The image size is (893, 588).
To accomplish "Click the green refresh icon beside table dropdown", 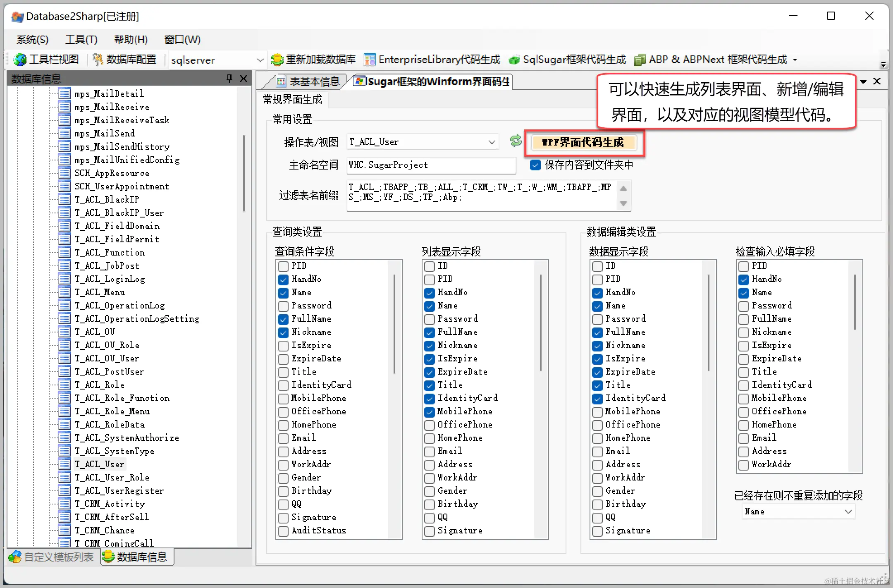I will pyautogui.click(x=516, y=141).
